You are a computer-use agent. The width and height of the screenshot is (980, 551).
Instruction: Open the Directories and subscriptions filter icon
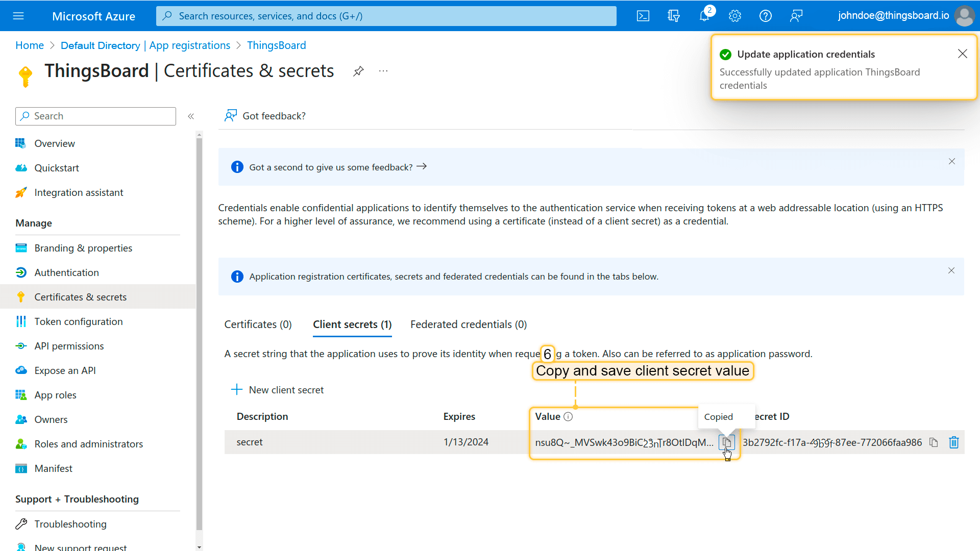tap(674, 16)
